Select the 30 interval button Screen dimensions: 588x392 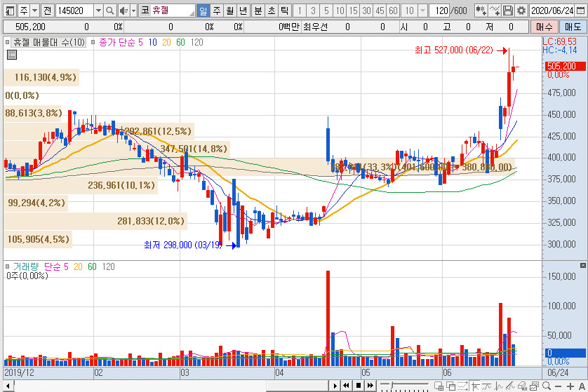click(x=366, y=11)
